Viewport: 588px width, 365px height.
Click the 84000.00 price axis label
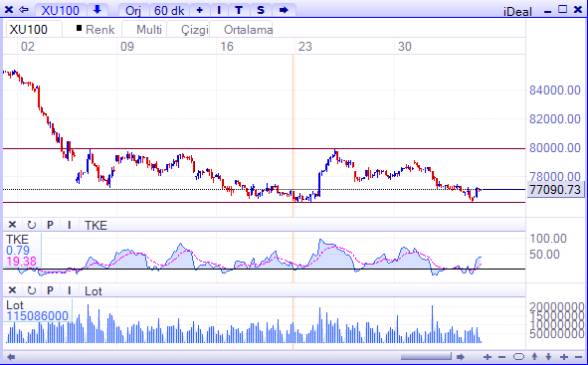click(x=554, y=91)
